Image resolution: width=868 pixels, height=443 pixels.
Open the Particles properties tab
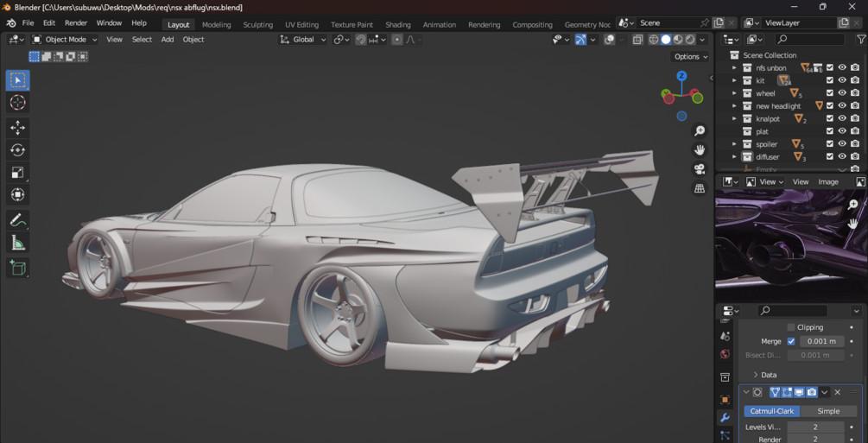[725, 436]
